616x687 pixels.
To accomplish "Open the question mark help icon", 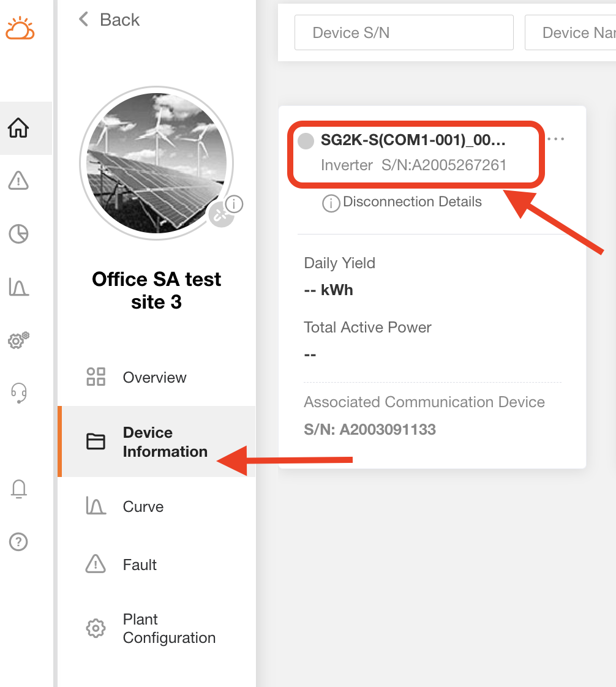I will (x=19, y=542).
